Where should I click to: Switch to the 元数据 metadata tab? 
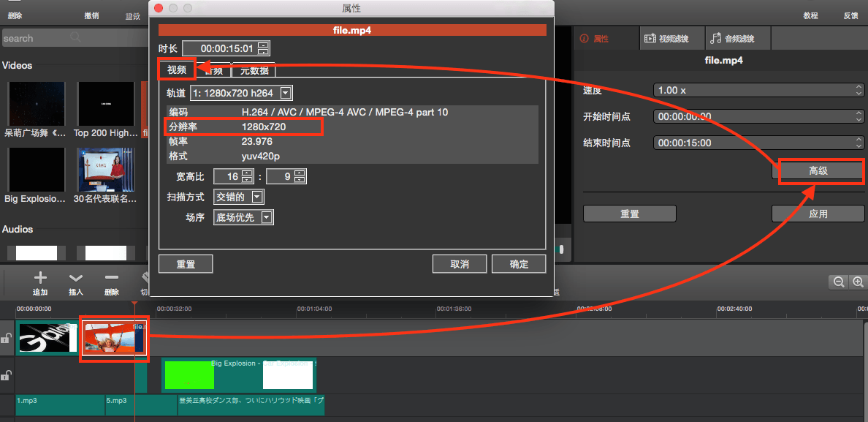point(254,70)
